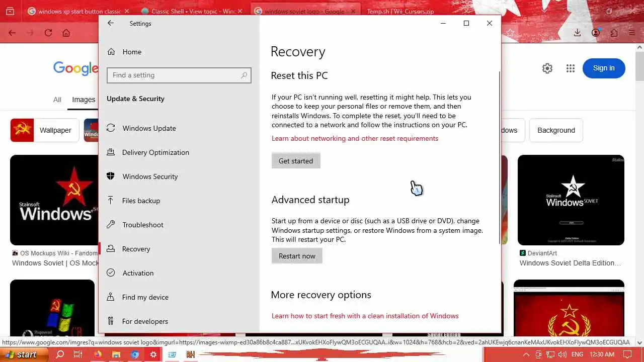Close the 'windows xp start button' tab
This screenshot has width=644, height=362.
click(126, 11)
